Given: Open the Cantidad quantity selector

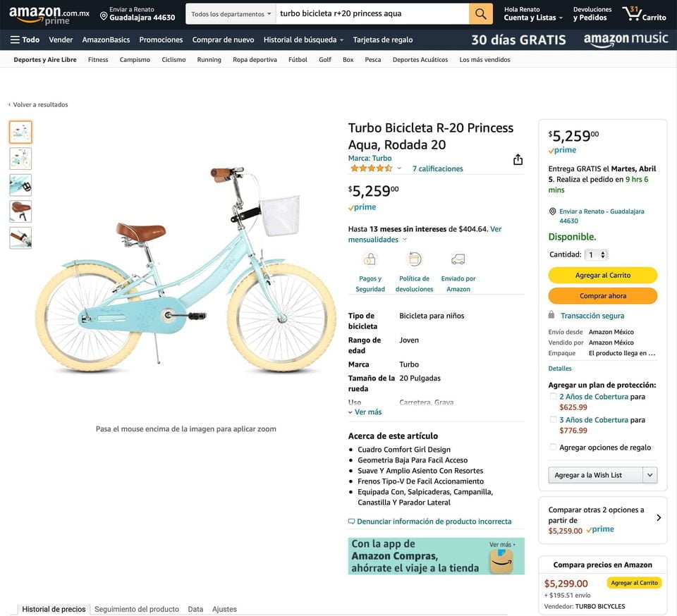Looking at the screenshot, I should 597,254.
